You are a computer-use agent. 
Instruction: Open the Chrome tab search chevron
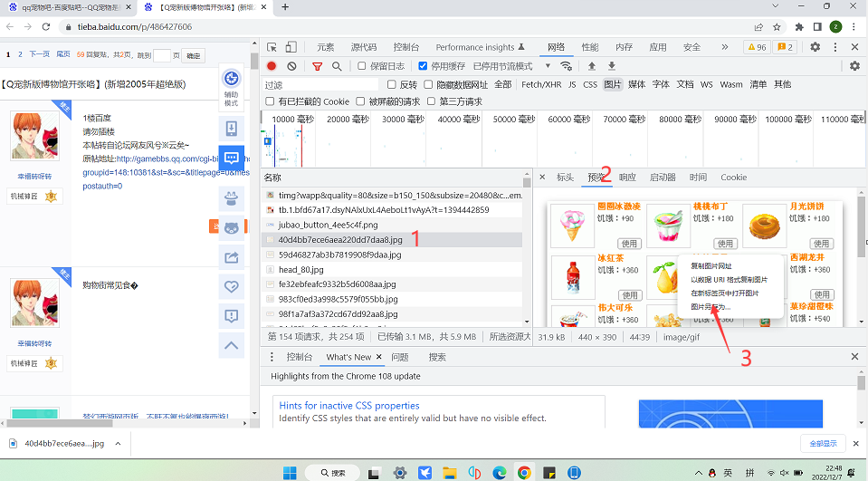pyautogui.click(x=775, y=6)
